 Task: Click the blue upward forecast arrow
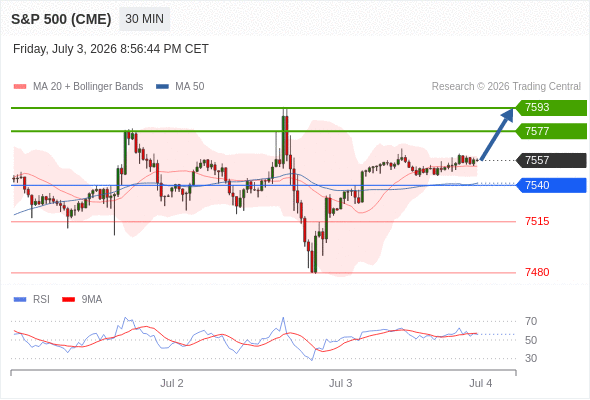click(x=497, y=134)
